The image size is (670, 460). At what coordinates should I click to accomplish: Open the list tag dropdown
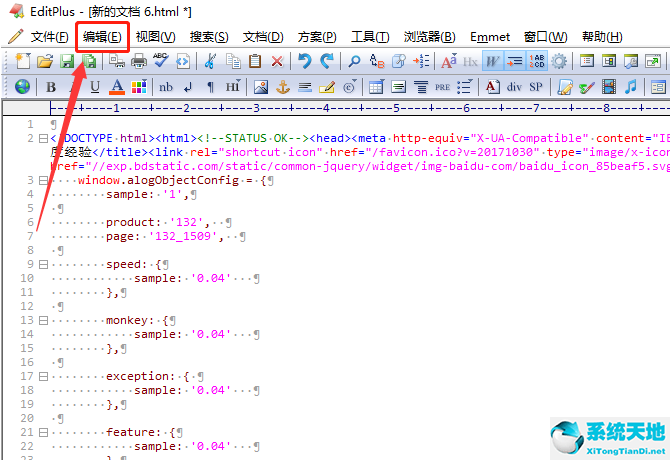pyautogui.click(x=464, y=87)
